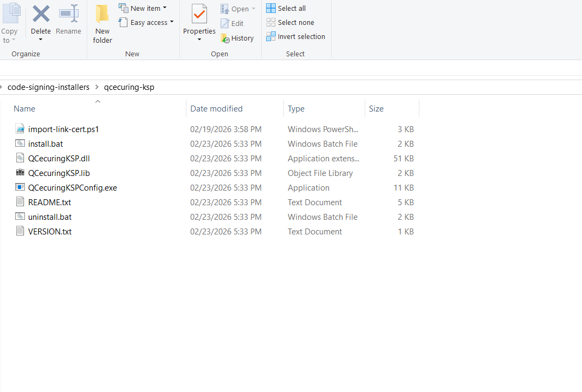Click the qcecuring-ksp breadcrumb segment
Image resolution: width=582 pixels, height=392 pixels.
coord(129,87)
